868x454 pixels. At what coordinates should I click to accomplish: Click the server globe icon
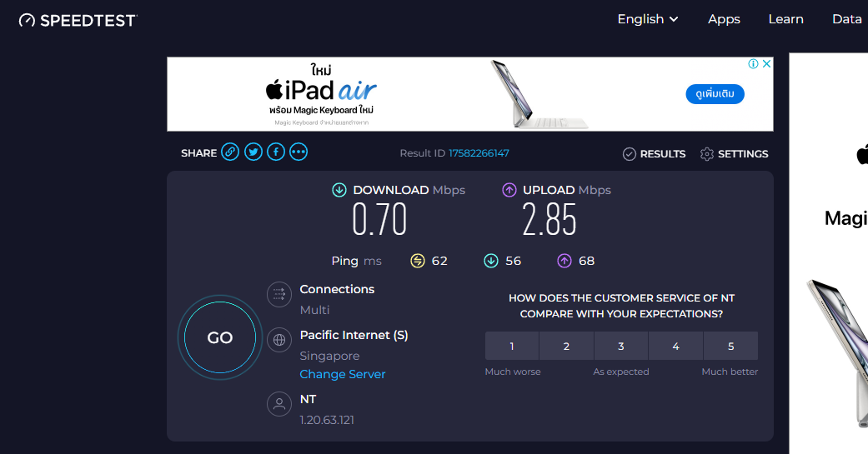click(x=279, y=340)
